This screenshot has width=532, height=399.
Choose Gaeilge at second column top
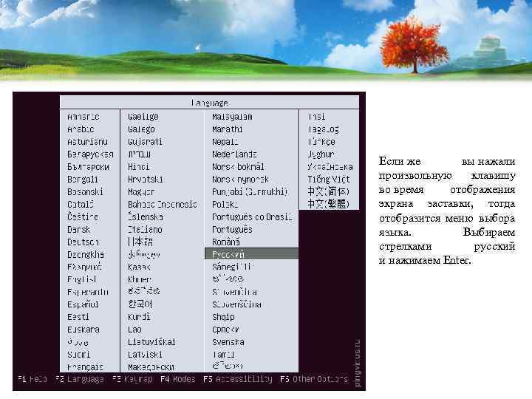(143, 117)
